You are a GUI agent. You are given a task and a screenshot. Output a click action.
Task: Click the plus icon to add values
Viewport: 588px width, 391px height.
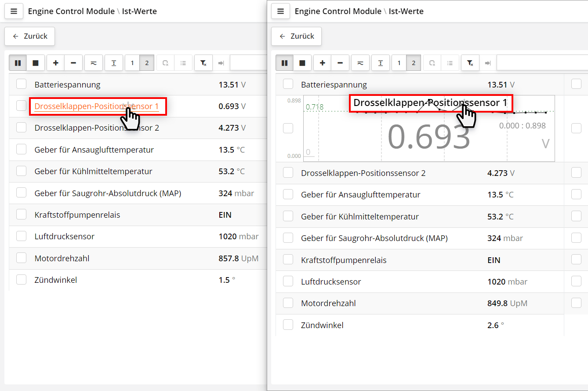pyautogui.click(x=322, y=62)
